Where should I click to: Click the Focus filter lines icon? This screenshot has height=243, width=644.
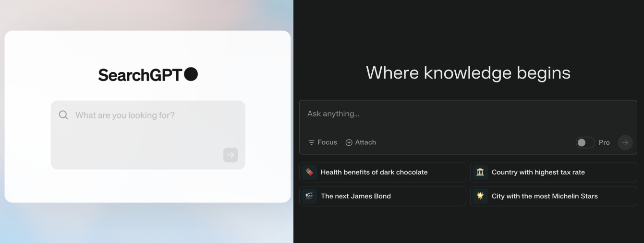pyautogui.click(x=312, y=142)
